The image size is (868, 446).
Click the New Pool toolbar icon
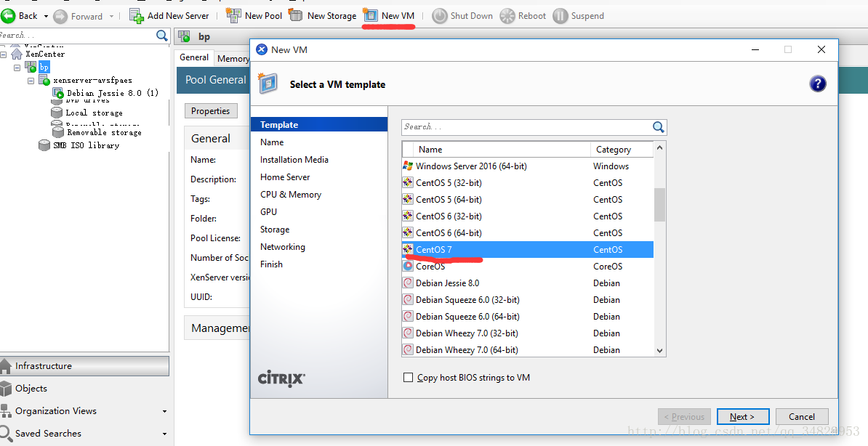click(x=233, y=15)
